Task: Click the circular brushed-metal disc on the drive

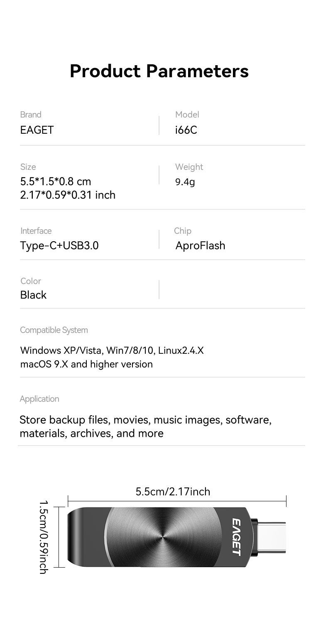Action: click(x=162, y=537)
